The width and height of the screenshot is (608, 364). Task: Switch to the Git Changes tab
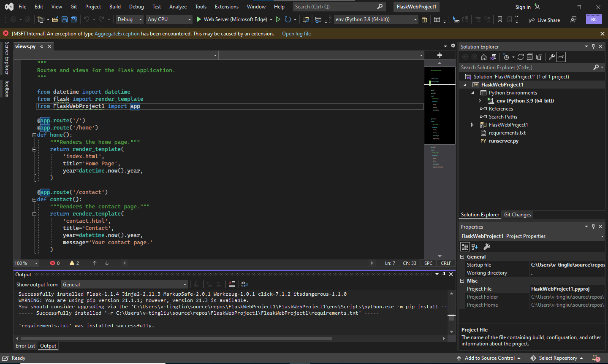517,214
